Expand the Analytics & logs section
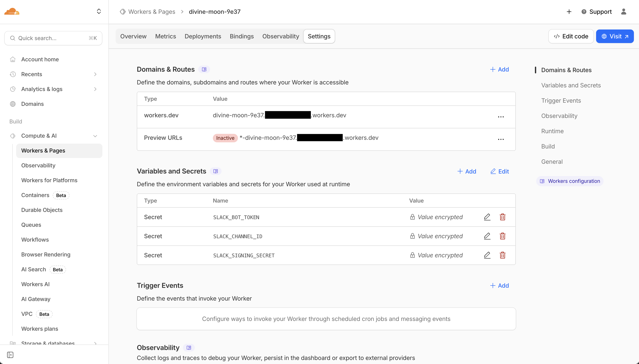Image resolution: width=639 pixels, height=364 pixels. 95,89
